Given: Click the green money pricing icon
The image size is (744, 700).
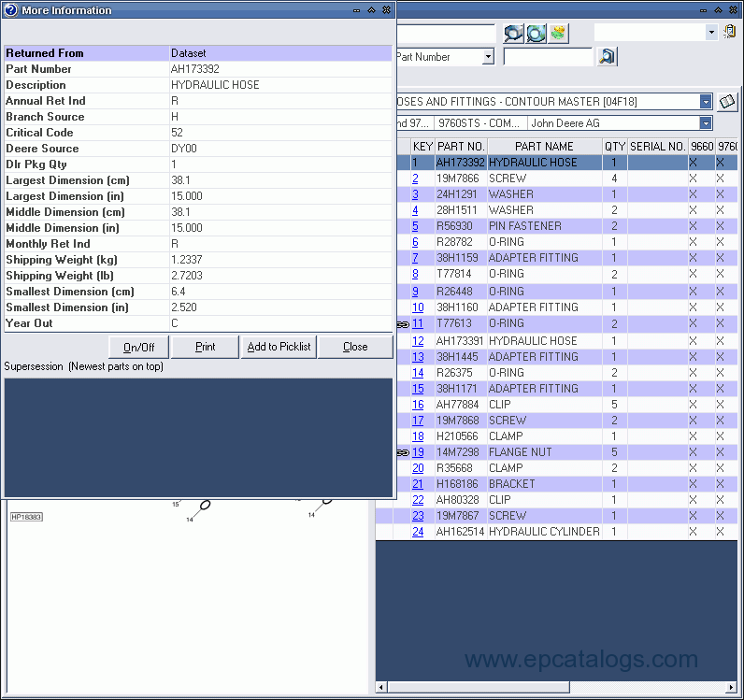Looking at the screenshot, I should coord(559,34).
